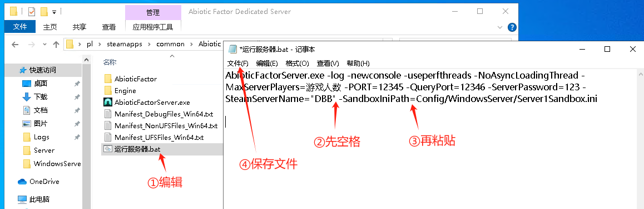This screenshot has width=644, height=209.
Task: Minimize the Notepad window
Action: click(x=582, y=49)
